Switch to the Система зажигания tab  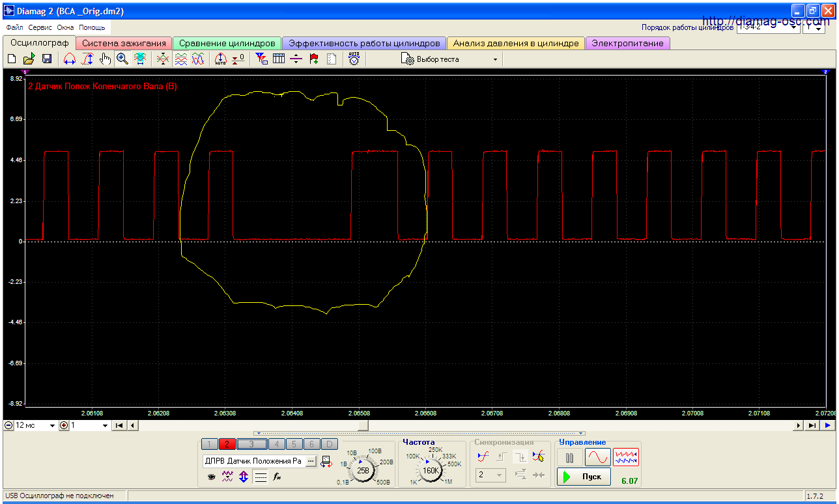coord(124,43)
